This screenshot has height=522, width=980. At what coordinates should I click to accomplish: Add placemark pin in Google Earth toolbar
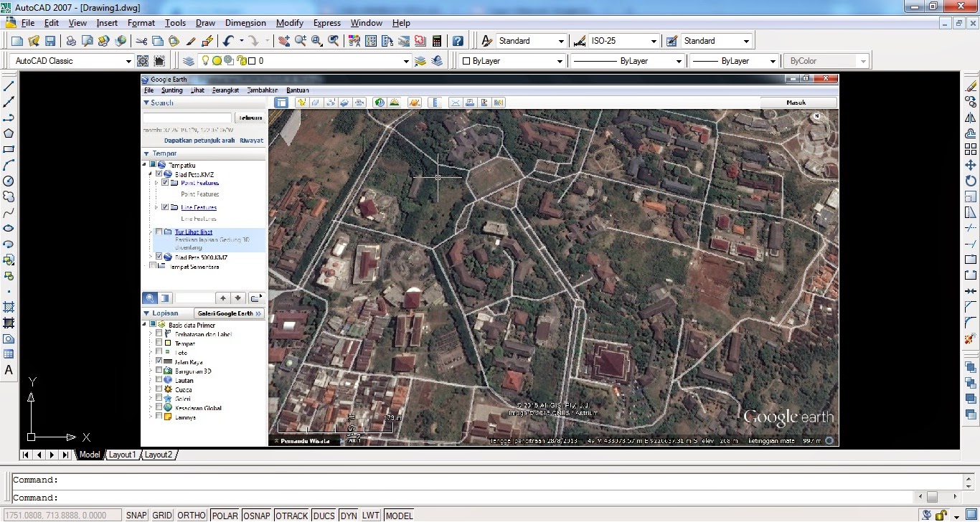click(x=301, y=103)
